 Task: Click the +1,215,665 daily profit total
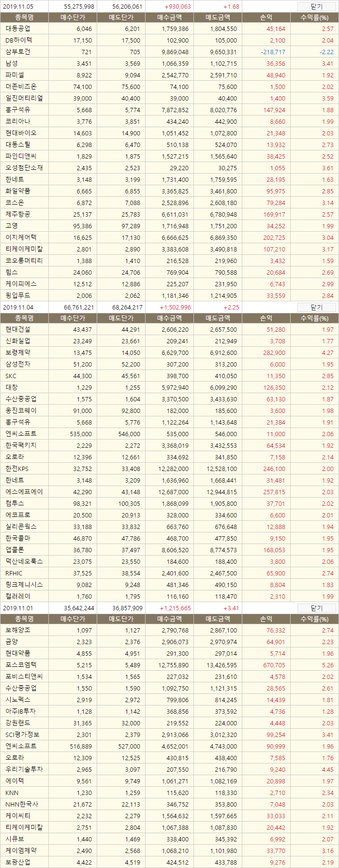pyautogui.click(x=175, y=608)
